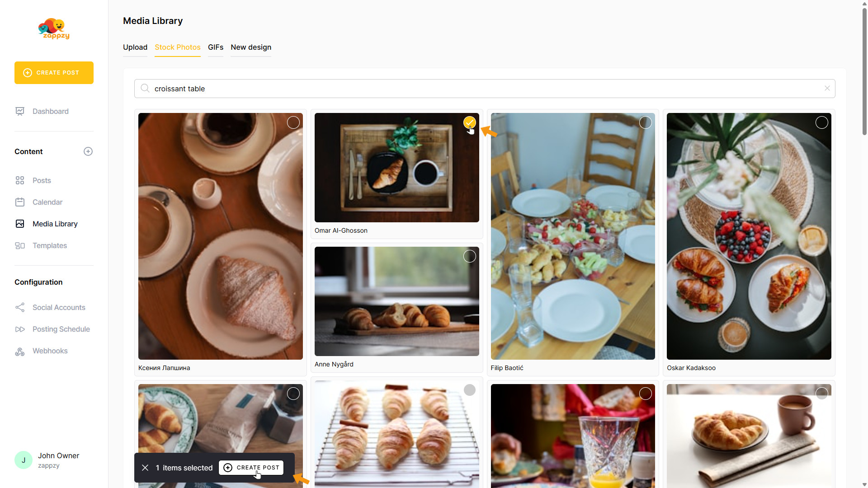The height and width of the screenshot is (488, 868).
Task: Switch to the Upload tab
Action: click(135, 47)
